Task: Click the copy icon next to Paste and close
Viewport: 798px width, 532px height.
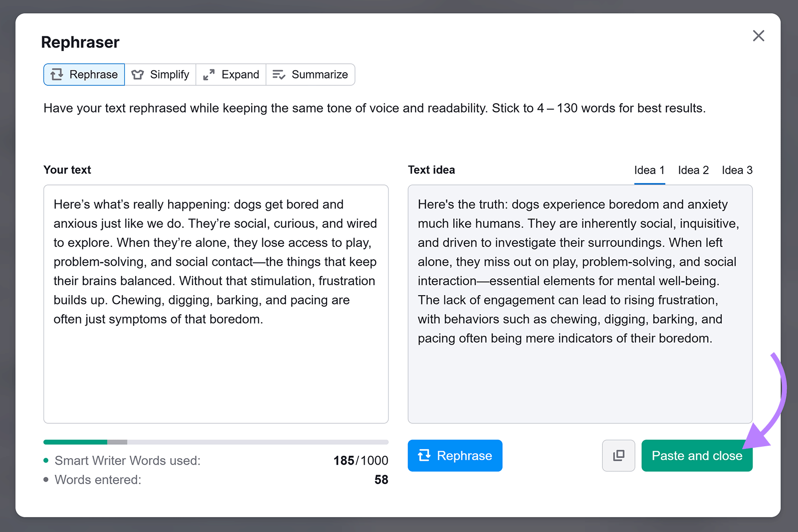Action: (618, 455)
